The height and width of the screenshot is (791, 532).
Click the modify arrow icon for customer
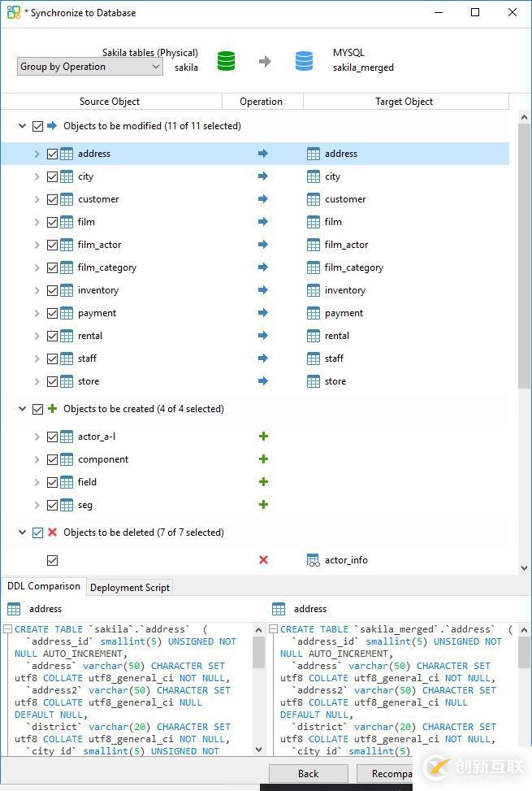[x=263, y=198]
